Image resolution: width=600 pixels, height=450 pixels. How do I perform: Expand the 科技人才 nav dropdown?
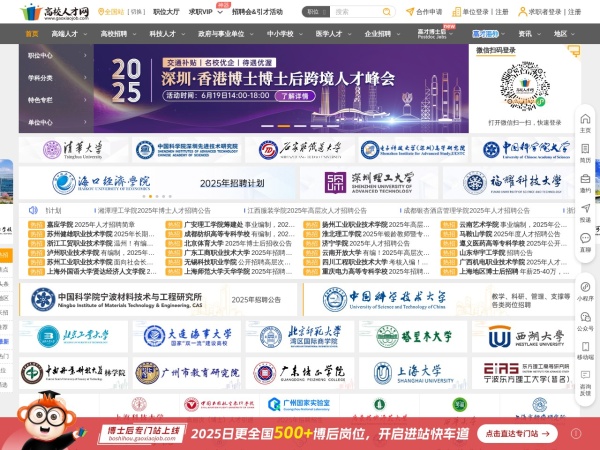point(183,34)
